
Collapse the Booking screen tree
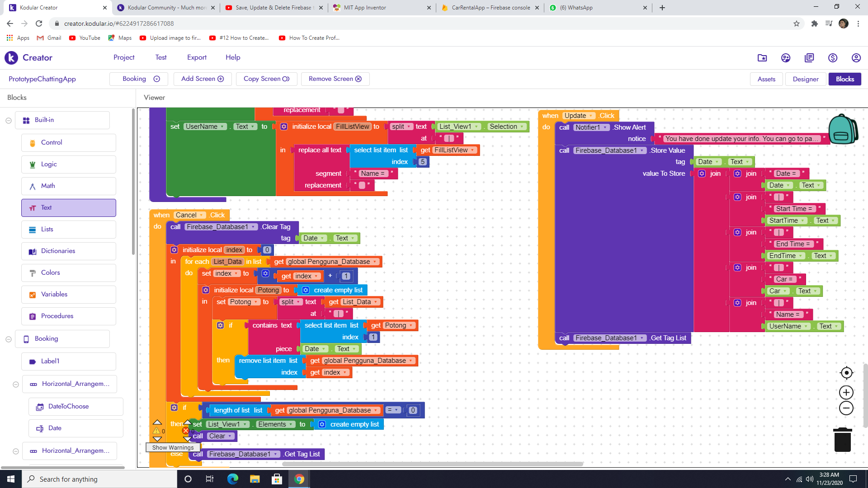coord(9,339)
